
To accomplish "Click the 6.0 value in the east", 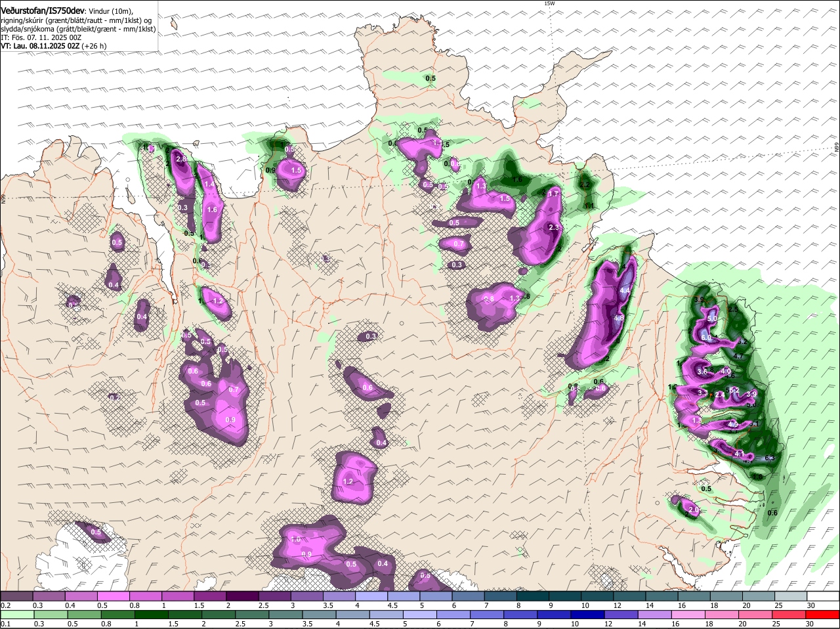I will click(706, 337).
